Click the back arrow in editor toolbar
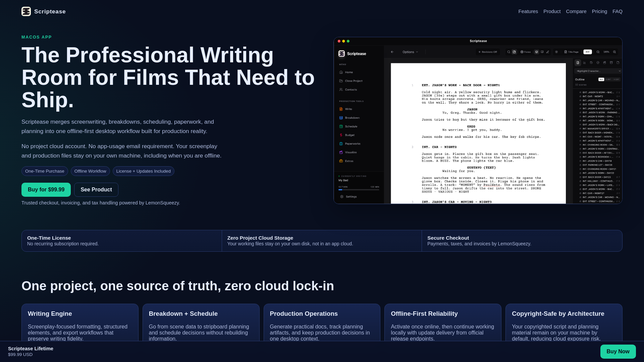Screen dimensions: 644x362 tap(392, 52)
